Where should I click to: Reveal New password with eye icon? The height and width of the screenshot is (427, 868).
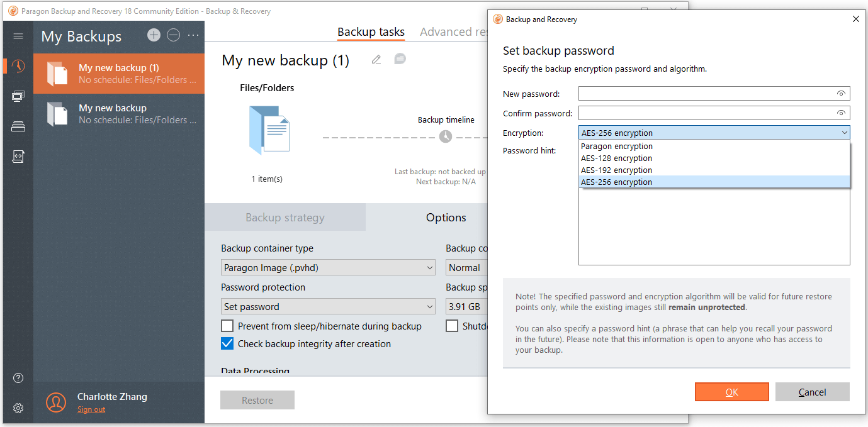point(841,94)
